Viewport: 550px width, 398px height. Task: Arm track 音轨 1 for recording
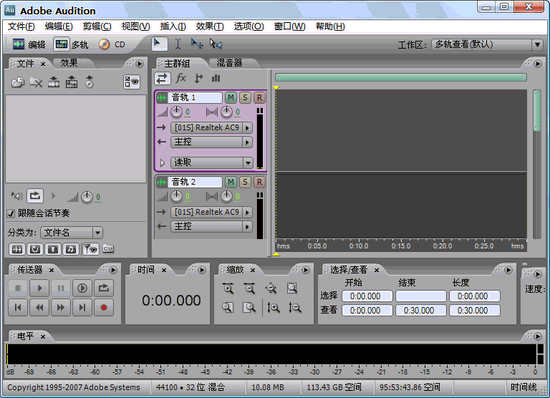tap(259, 97)
